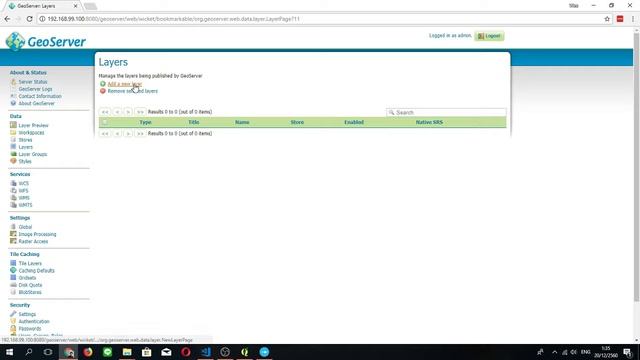Open Windows Start menu
The width and height of the screenshot is (640, 360).
(x=9, y=352)
